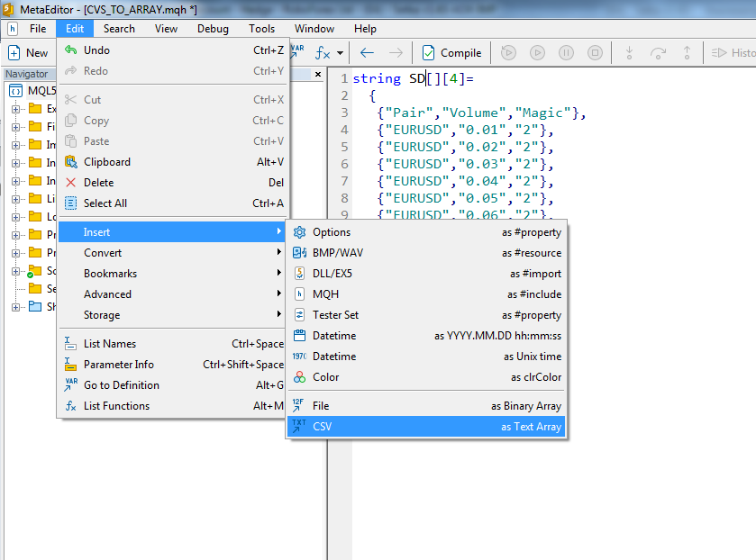This screenshot has height=560, width=756.
Task: Click the Navigator panel title
Action: point(27,74)
